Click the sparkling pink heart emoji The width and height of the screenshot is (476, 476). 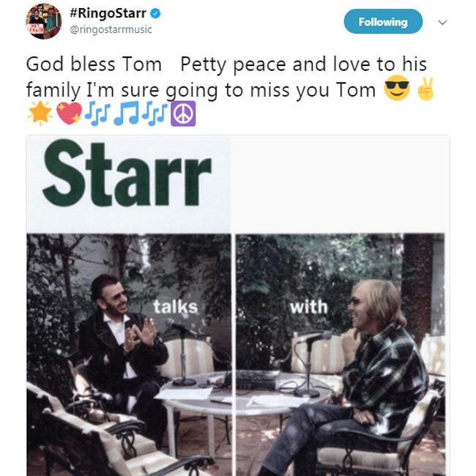[68, 114]
